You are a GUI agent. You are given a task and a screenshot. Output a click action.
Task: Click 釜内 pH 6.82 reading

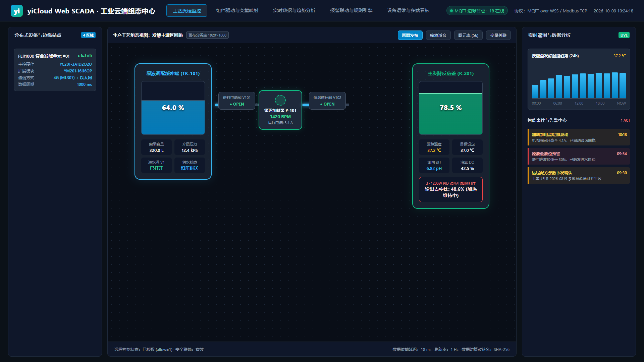point(434,165)
